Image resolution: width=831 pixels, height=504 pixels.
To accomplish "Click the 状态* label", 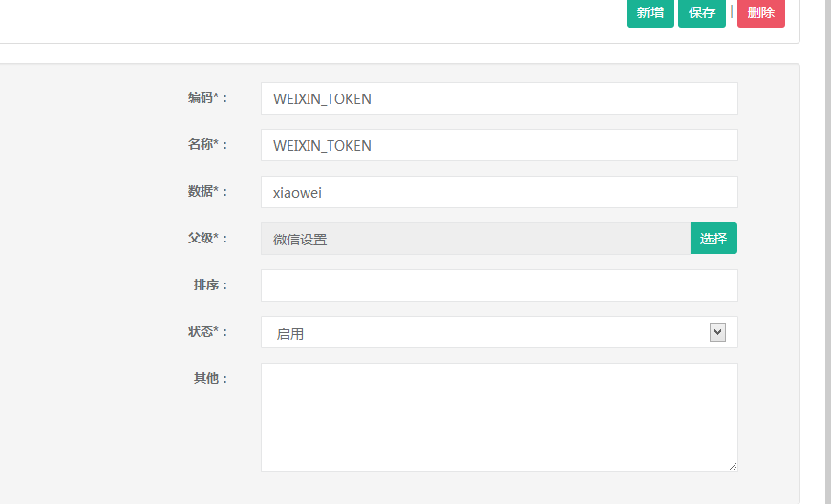I will tap(208, 331).
